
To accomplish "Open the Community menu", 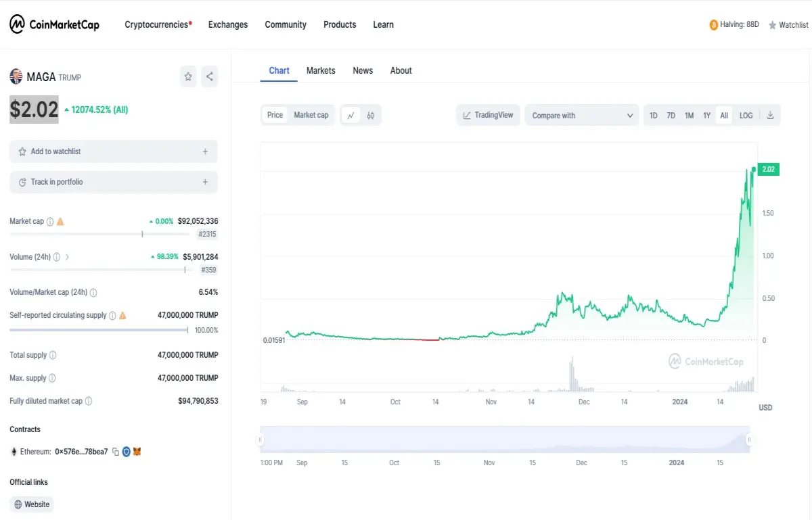I will click(x=286, y=24).
